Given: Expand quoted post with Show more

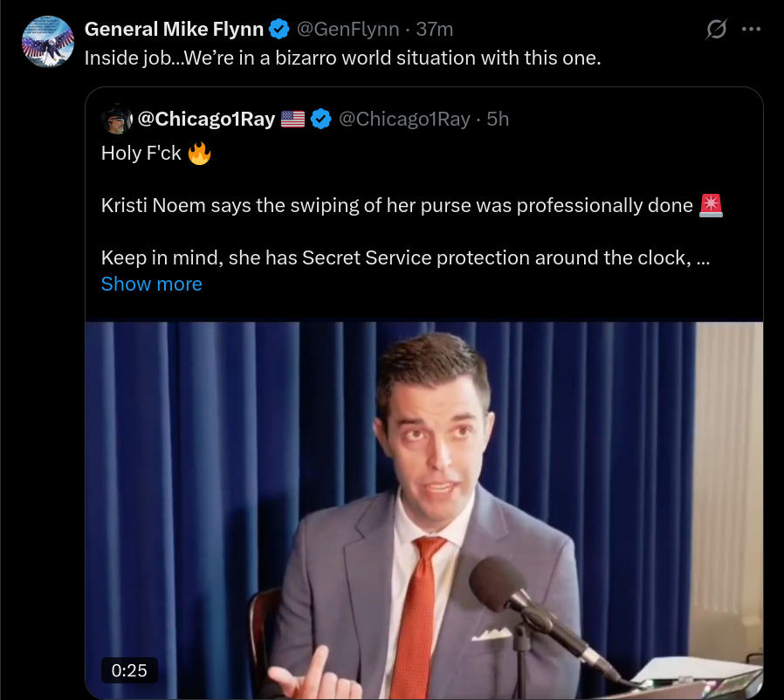Looking at the screenshot, I should 152,284.
